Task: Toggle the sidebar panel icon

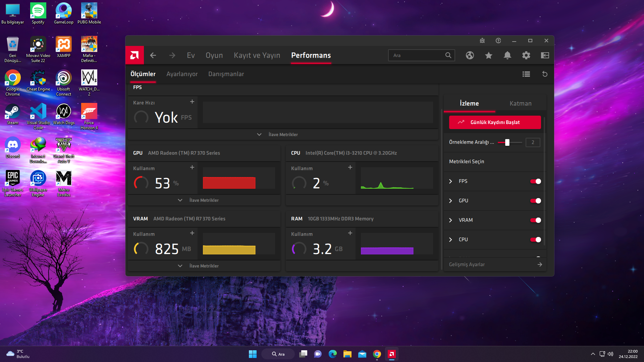Action: tap(545, 55)
